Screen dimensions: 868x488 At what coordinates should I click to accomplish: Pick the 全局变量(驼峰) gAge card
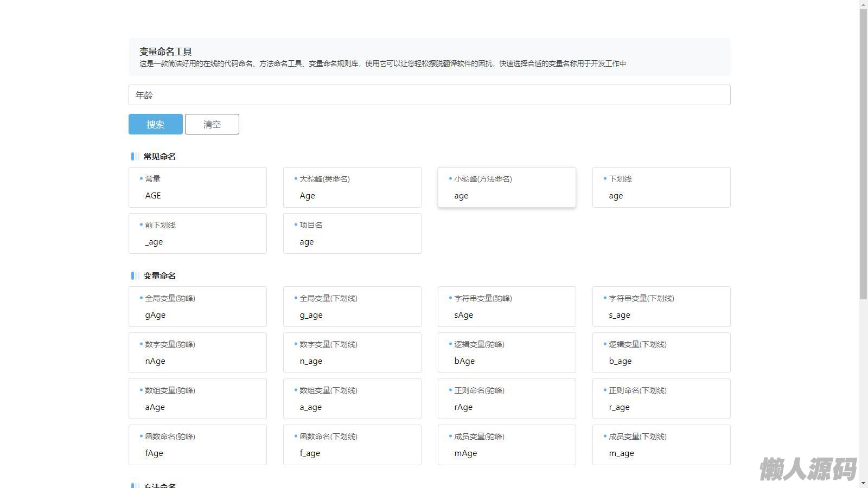point(197,307)
